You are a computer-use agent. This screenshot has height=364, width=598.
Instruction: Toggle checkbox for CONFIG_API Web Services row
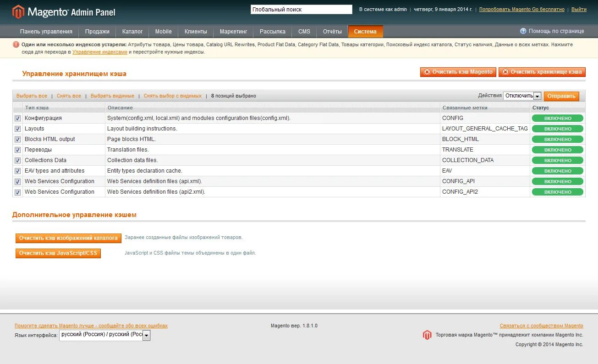[17, 181]
